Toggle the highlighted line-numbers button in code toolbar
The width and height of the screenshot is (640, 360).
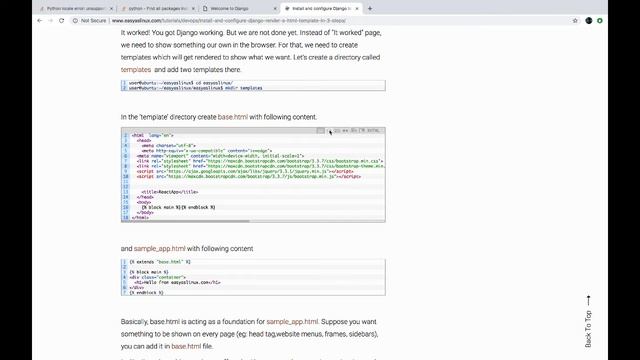(x=321, y=131)
